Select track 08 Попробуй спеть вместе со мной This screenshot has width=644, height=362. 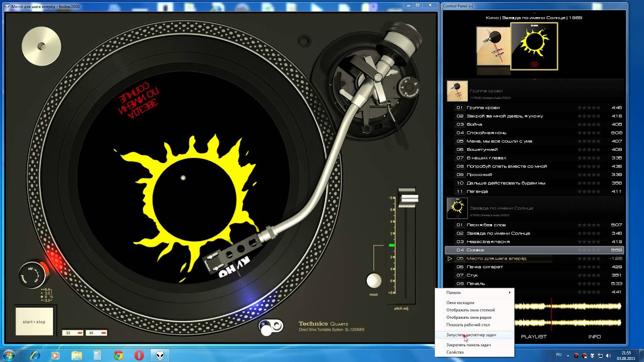pos(535,166)
